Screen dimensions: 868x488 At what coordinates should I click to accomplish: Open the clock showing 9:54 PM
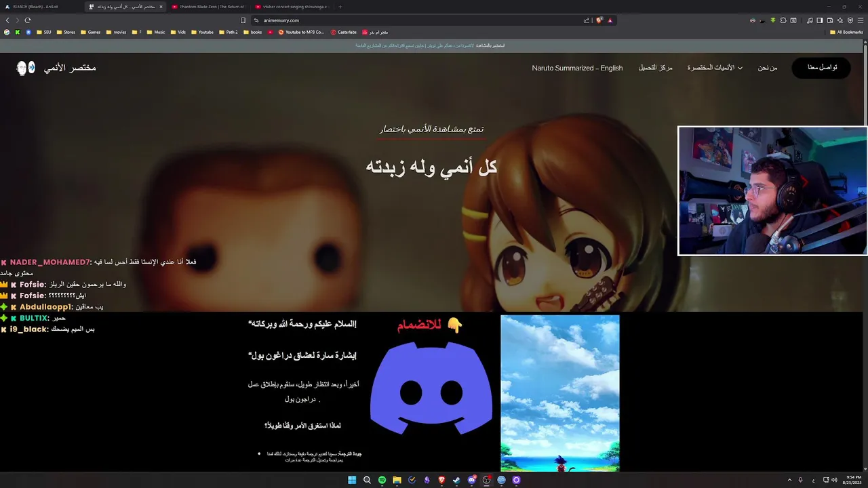(852, 480)
